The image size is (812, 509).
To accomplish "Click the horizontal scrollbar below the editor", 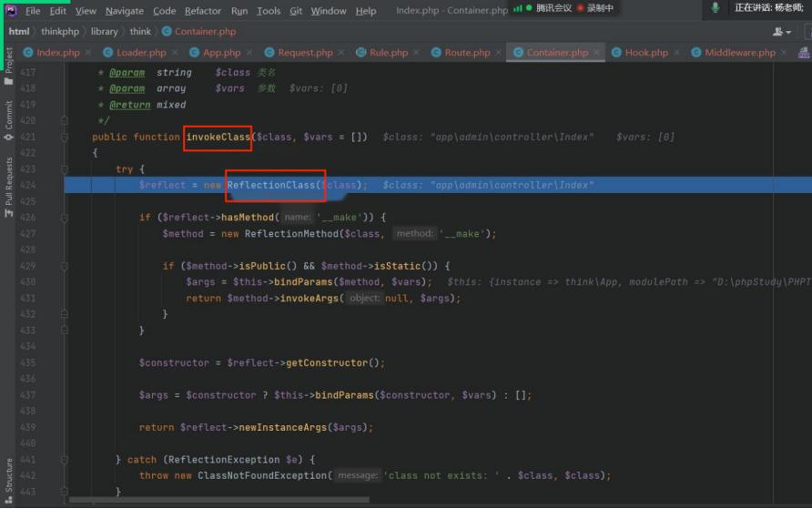I will point(219,500).
